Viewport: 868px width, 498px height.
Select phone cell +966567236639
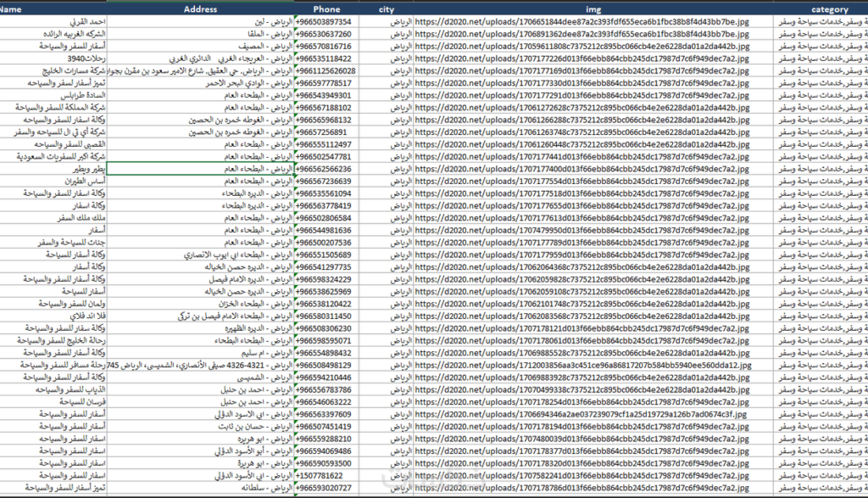pyautogui.click(x=326, y=182)
